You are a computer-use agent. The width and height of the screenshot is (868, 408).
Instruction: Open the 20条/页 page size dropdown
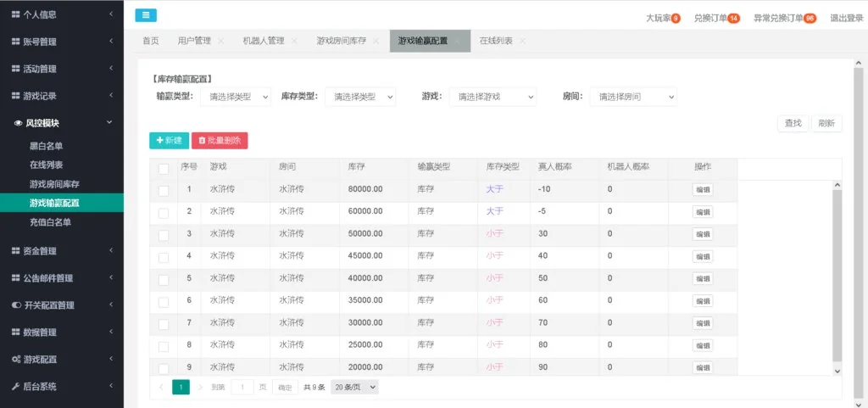click(354, 387)
